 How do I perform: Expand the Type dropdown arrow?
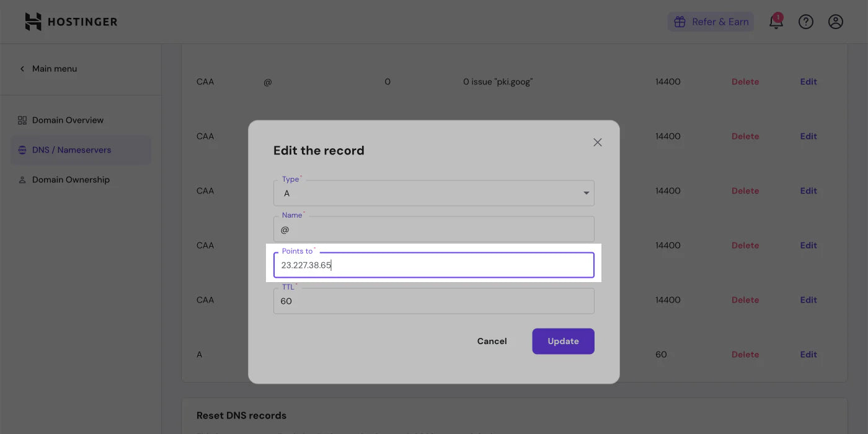click(x=586, y=193)
